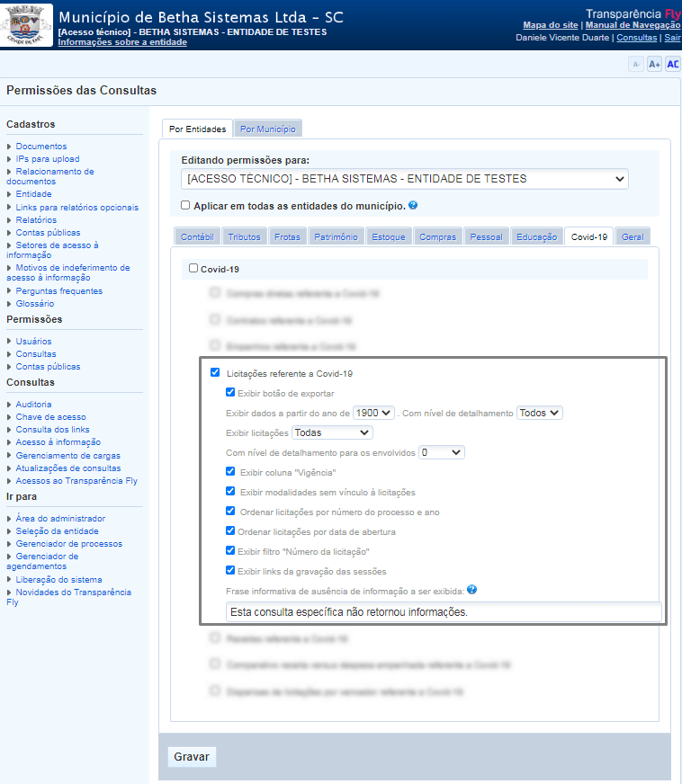Check 'Aplicar em todas as entidades do município'
This screenshot has height=784, width=682.
(185, 205)
